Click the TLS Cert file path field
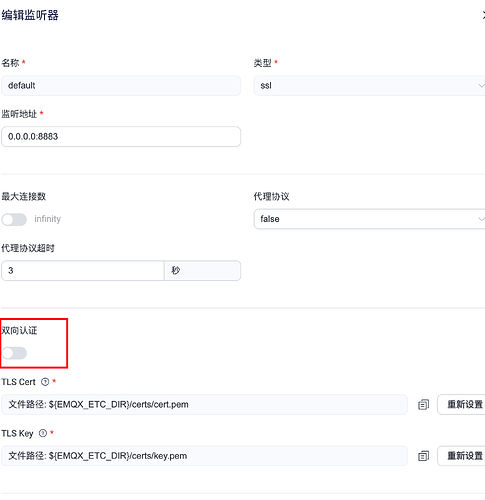This screenshot has height=500, width=485. point(204,405)
